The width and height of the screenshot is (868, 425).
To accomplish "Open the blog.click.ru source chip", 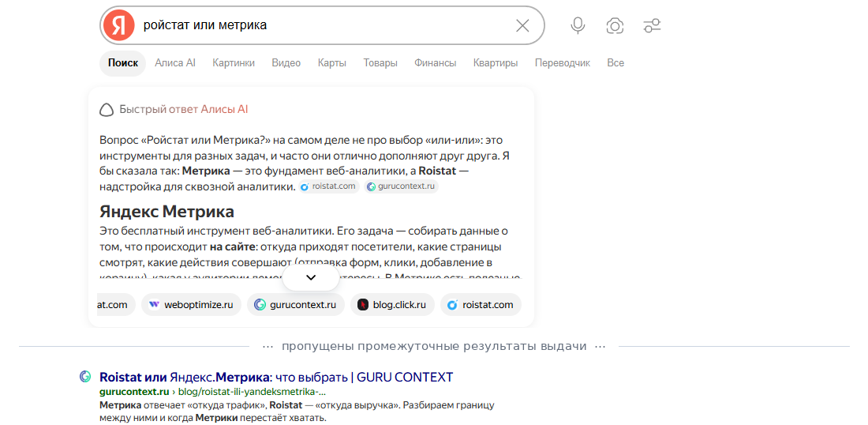I will point(392,305).
